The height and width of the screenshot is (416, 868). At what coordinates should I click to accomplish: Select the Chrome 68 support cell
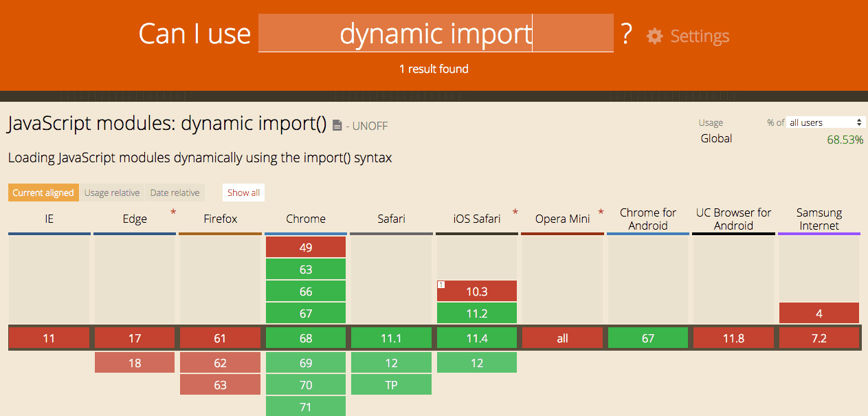[306, 338]
